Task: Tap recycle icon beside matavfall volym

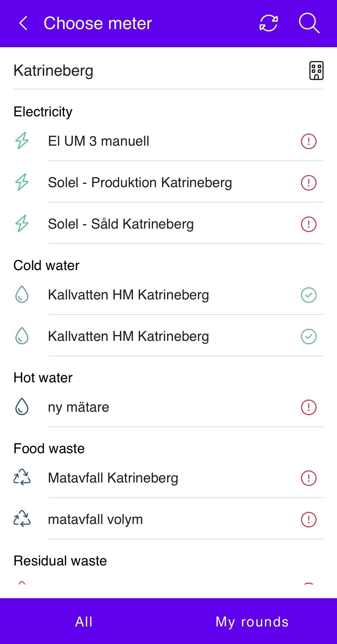Action: tap(22, 519)
